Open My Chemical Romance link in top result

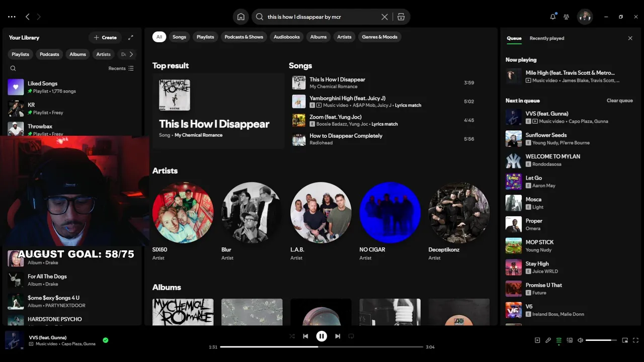coord(198,135)
